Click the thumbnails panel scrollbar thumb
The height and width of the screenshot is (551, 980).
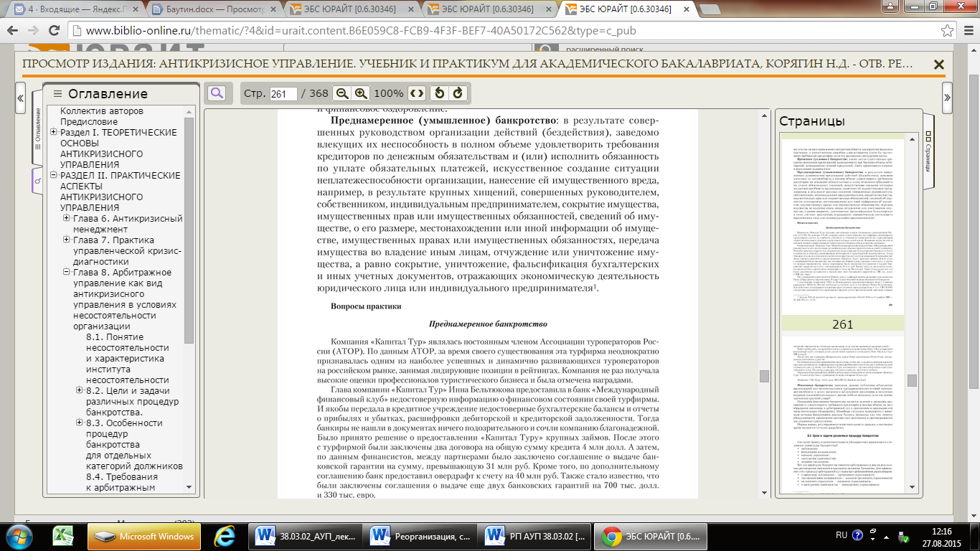[x=911, y=380]
